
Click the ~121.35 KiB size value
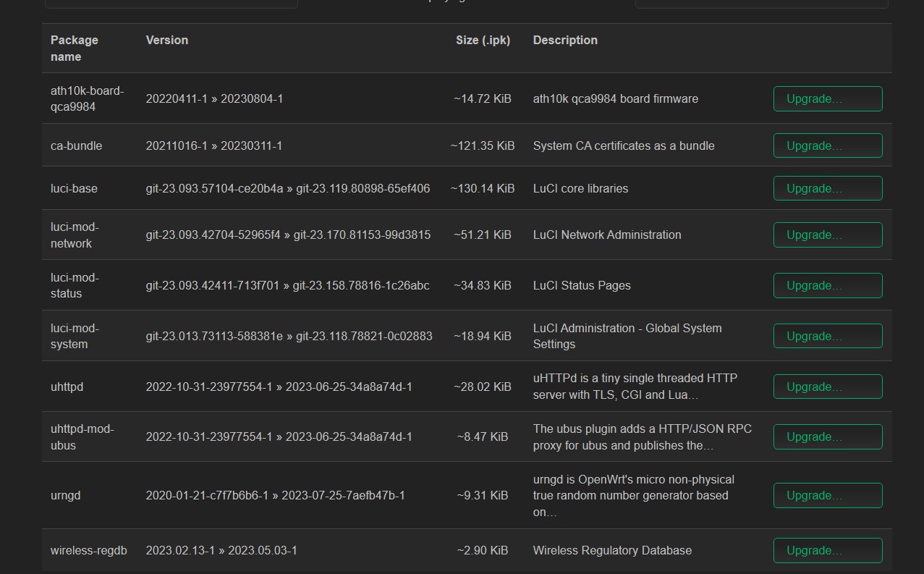[x=483, y=145]
